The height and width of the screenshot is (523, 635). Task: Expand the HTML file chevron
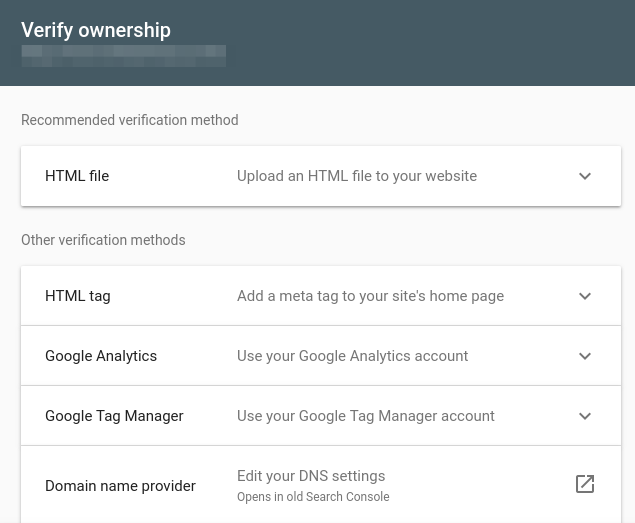point(585,176)
